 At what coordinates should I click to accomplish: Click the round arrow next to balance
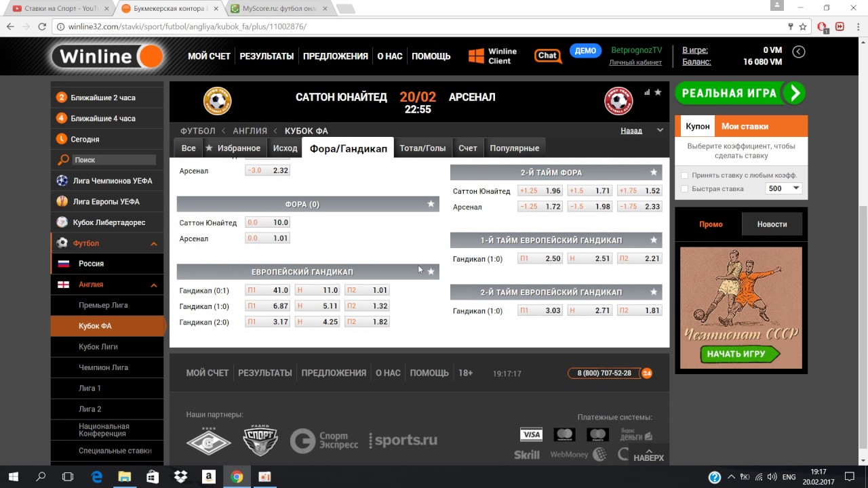coord(799,52)
